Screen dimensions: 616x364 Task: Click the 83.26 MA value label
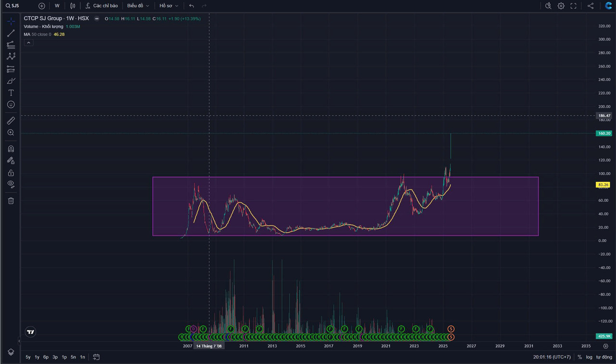pyautogui.click(x=603, y=185)
